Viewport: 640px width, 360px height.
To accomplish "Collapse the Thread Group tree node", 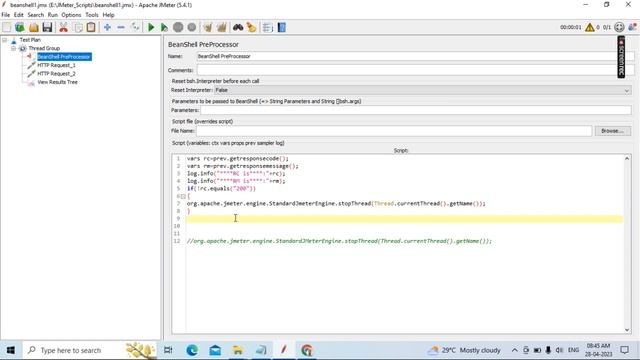I will tap(13, 48).
